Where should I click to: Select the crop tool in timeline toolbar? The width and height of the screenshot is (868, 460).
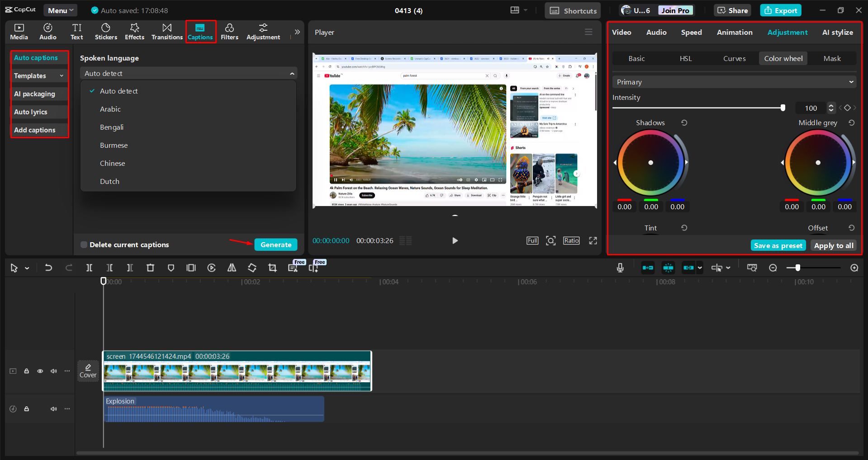272,268
